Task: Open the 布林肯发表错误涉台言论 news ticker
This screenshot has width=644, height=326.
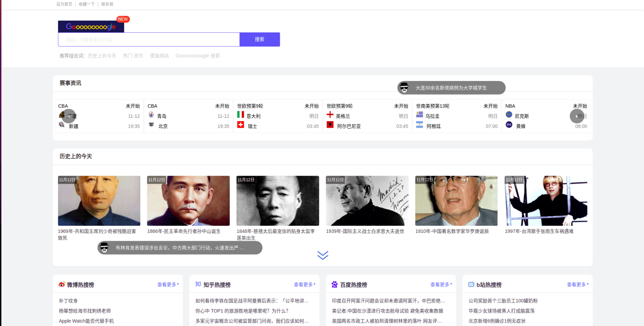Action: pos(180,248)
